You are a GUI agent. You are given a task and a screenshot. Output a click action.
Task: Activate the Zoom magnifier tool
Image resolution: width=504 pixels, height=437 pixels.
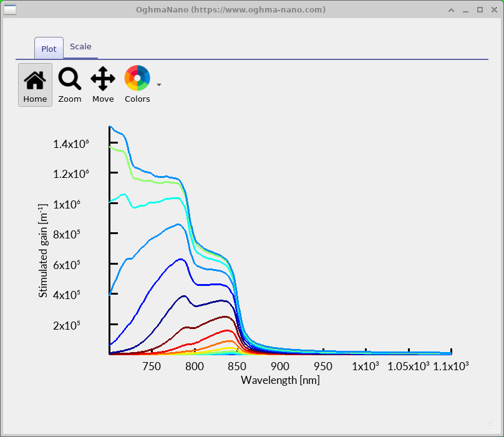69,85
